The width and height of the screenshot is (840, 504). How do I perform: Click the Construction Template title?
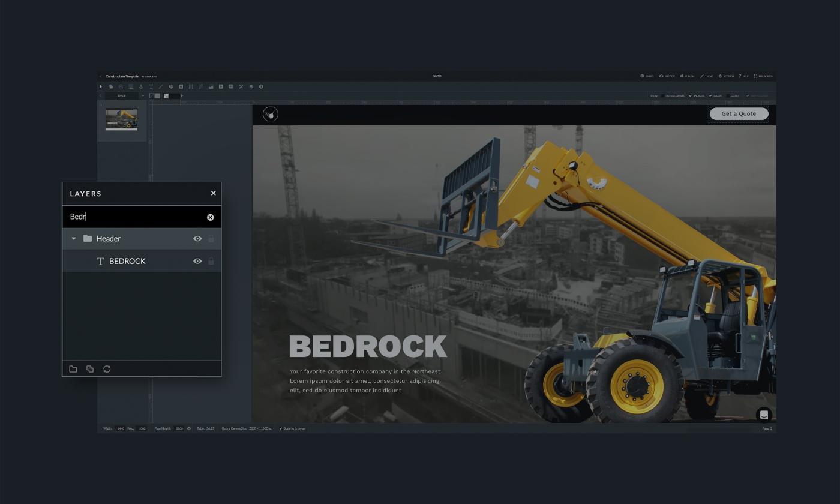click(x=122, y=76)
